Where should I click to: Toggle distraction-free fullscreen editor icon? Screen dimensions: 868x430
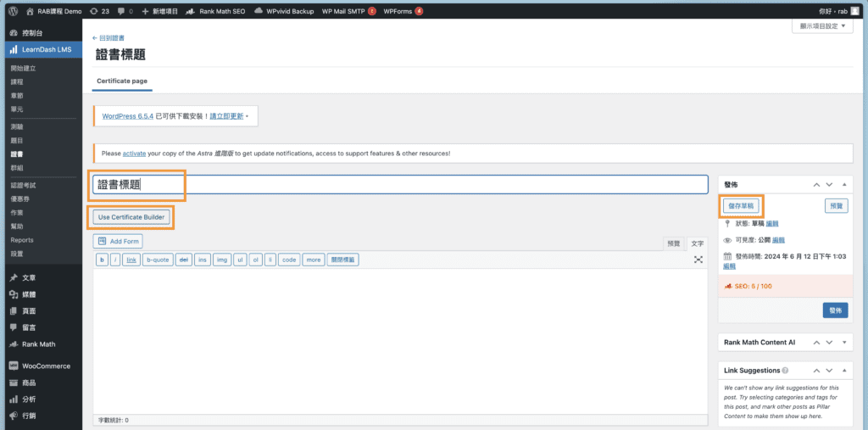click(698, 260)
